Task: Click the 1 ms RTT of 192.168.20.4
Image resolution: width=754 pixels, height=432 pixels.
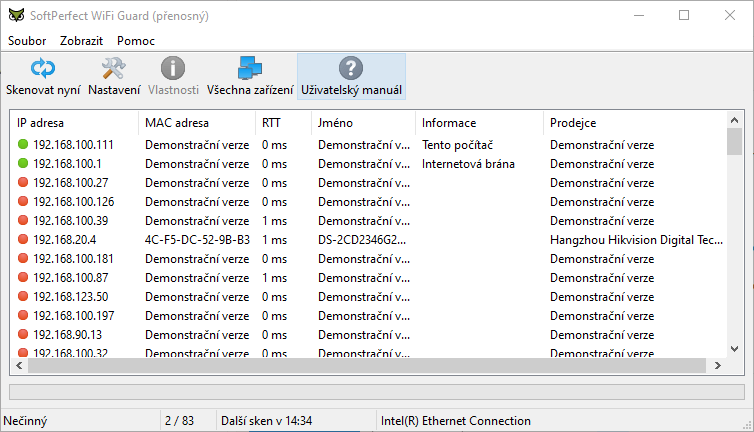Action: (275, 240)
